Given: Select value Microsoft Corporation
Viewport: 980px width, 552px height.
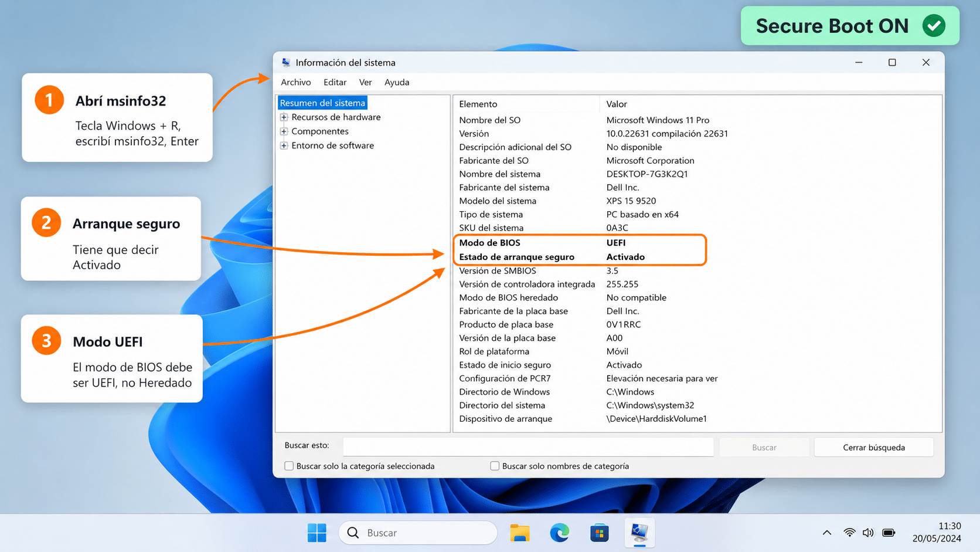Looking at the screenshot, I should pyautogui.click(x=650, y=161).
